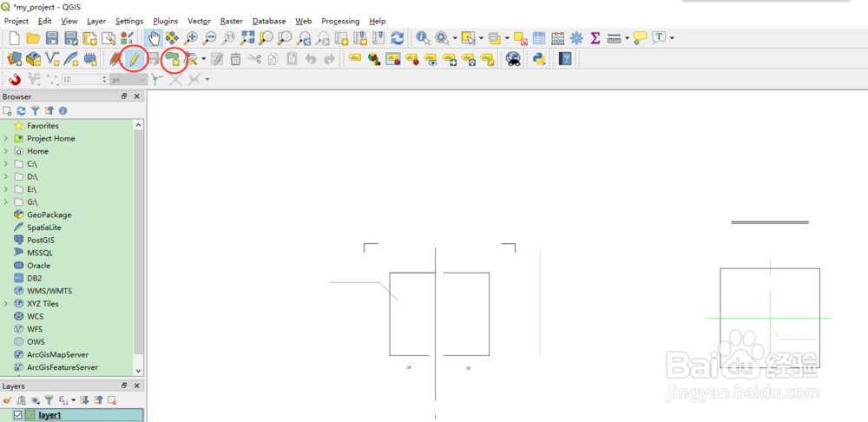Open the Help contents book icon
Screen dimensions: 868x422
coord(565,58)
